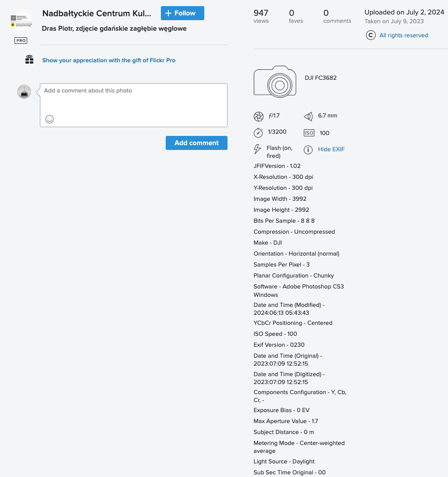448x477 pixels.
Task: Open the emoji picker smiley icon
Action: [50, 119]
